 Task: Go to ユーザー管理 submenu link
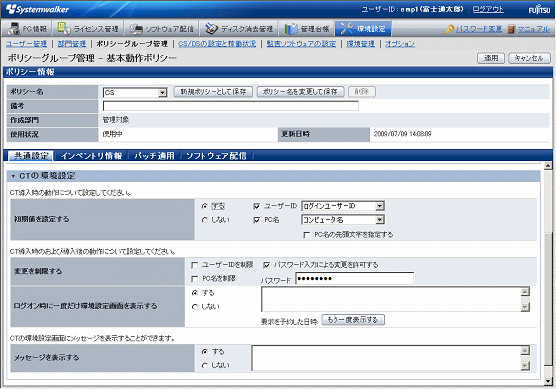(x=27, y=44)
